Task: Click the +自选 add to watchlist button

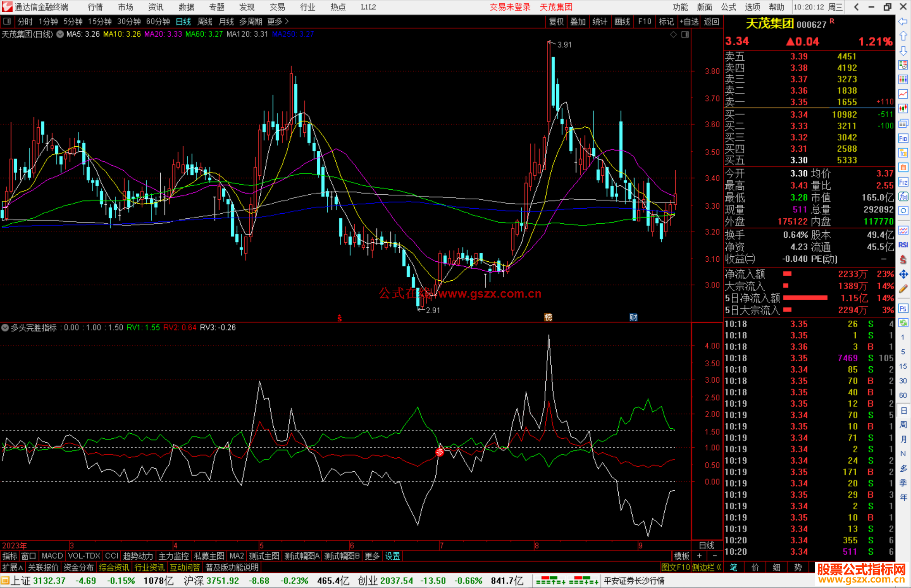Action: (x=689, y=21)
